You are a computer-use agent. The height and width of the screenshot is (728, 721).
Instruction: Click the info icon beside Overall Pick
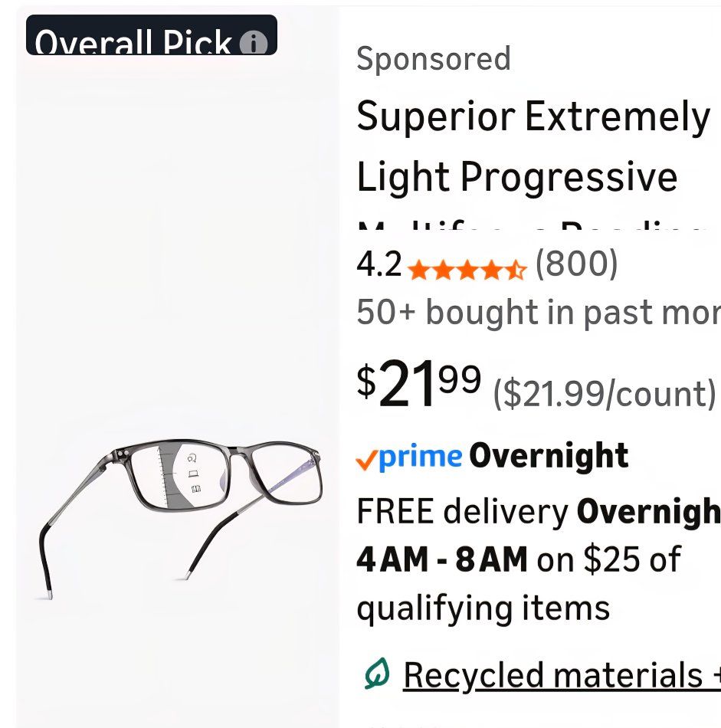click(254, 44)
